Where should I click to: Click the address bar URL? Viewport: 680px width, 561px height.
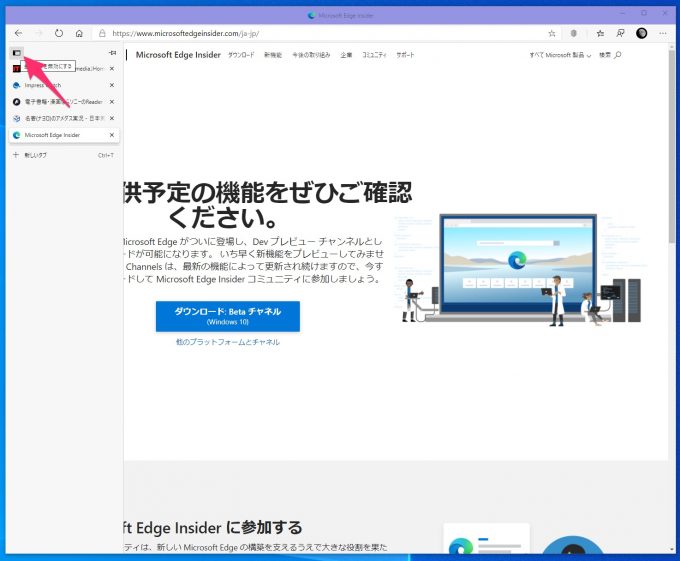(185, 33)
